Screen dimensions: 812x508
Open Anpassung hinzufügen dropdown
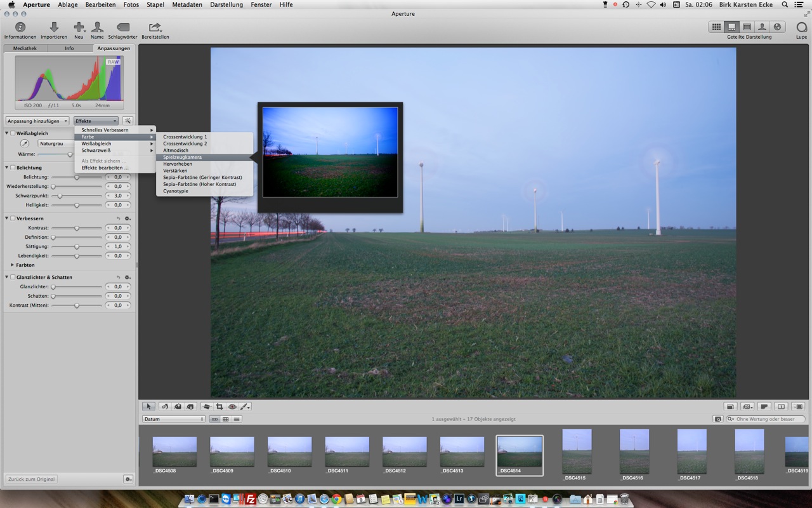(37, 121)
